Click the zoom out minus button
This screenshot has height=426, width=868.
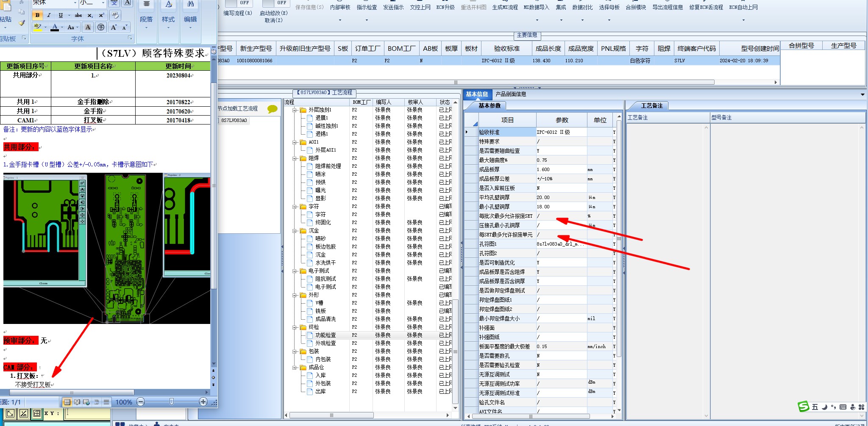click(x=141, y=402)
